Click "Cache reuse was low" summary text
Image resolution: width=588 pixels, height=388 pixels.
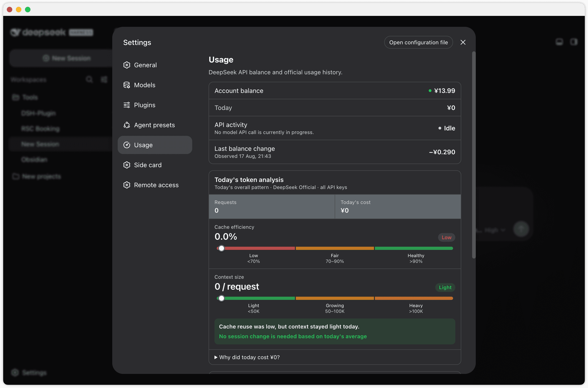click(x=289, y=327)
